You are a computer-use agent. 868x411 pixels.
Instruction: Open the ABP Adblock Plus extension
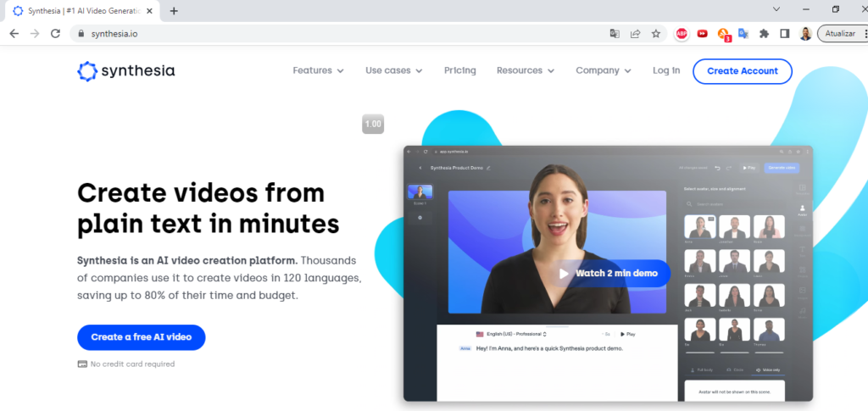[x=682, y=34]
